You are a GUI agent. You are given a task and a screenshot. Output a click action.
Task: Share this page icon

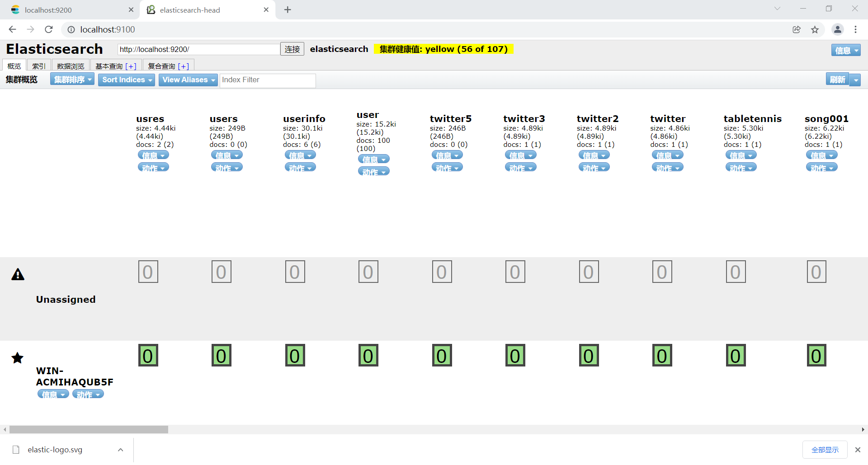[797, 29]
